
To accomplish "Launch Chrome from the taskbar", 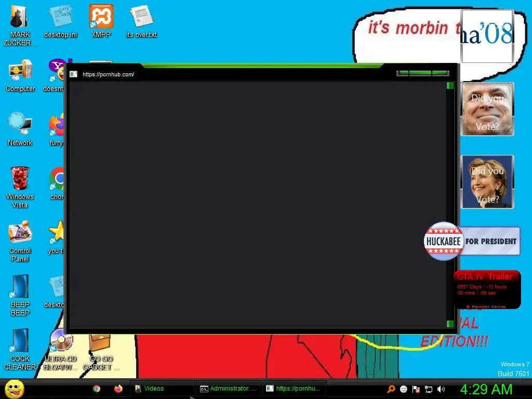I will pyautogui.click(x=97, y=389).
